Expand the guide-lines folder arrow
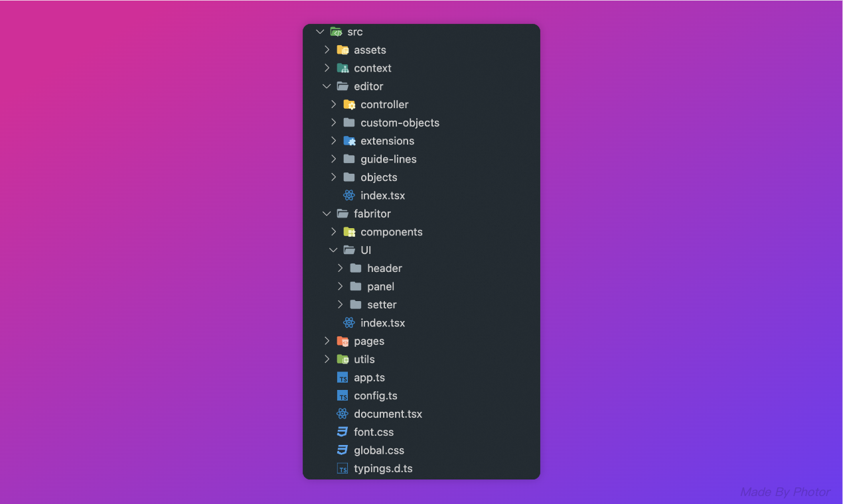 tap(333, 159)
